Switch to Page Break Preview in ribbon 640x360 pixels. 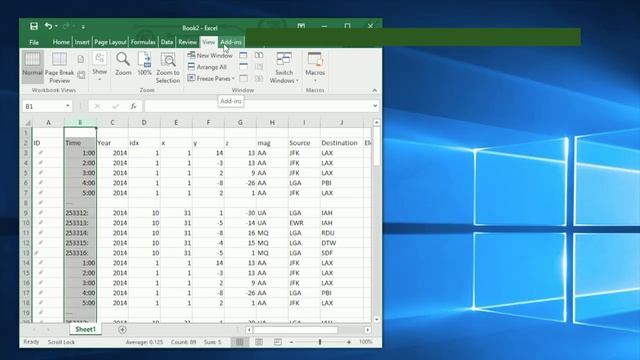point(60,67)
